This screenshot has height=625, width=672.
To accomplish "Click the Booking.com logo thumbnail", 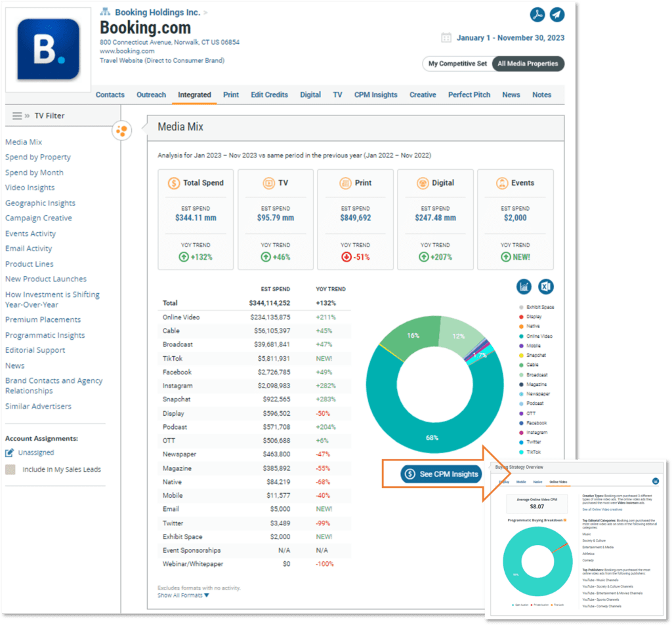I will pos(48,49).
